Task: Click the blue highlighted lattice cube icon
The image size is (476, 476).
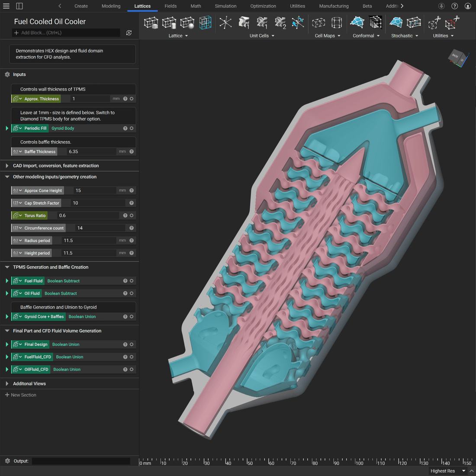Action: [x=205, y=23]
